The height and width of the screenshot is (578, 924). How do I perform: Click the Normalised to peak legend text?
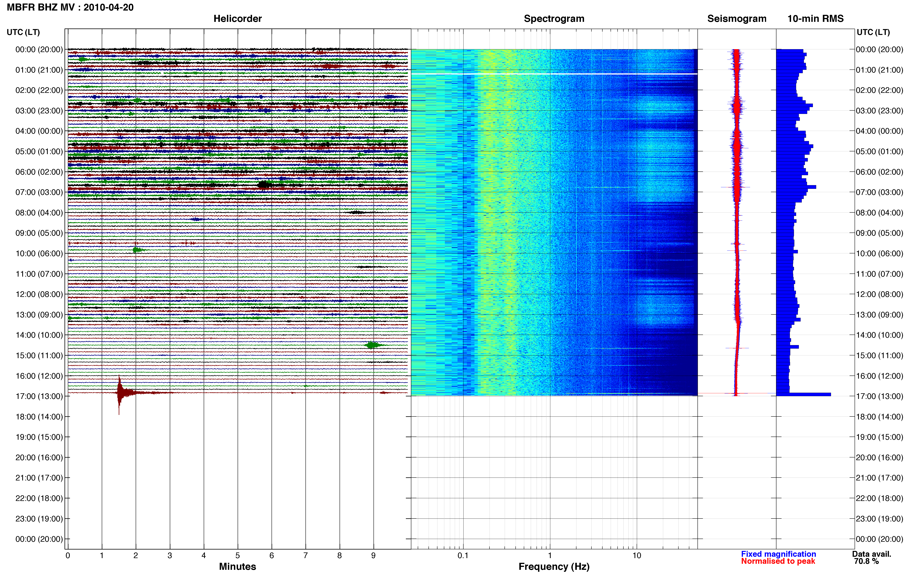coord(778,561)
